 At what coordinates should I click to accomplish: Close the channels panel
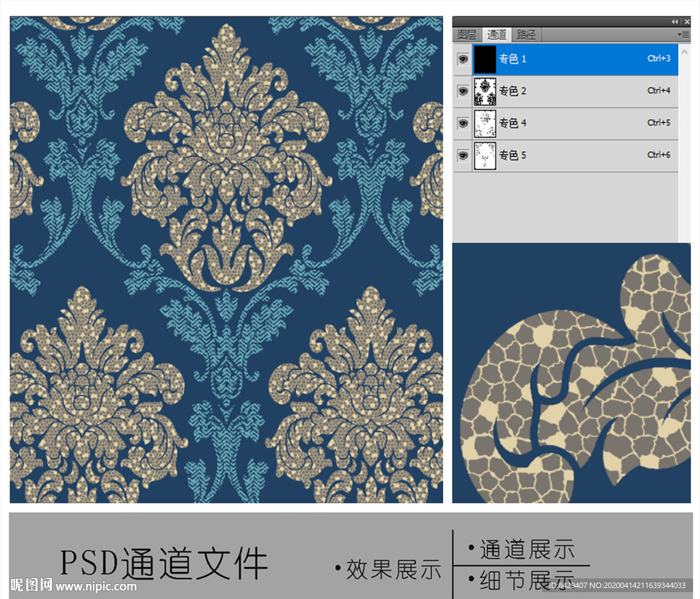click(687, 21)
